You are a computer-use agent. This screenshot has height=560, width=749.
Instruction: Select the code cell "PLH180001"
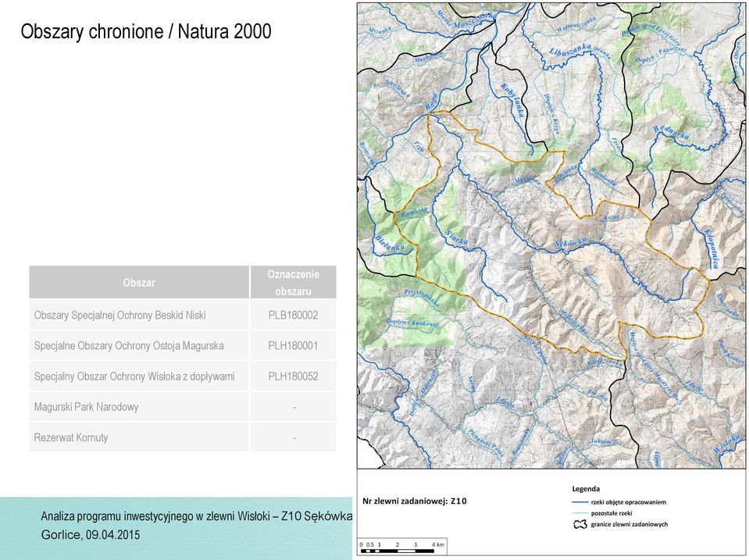click(x=294, y=345)
